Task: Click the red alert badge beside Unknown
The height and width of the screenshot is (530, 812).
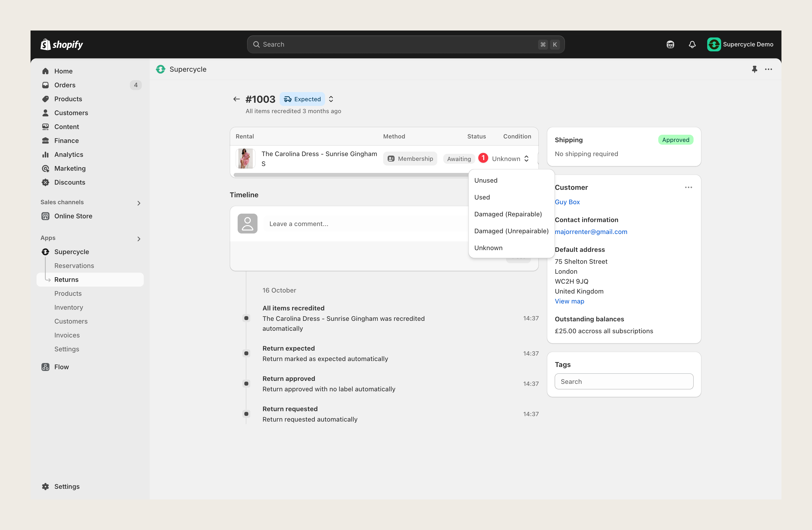Action: [483, 158]
